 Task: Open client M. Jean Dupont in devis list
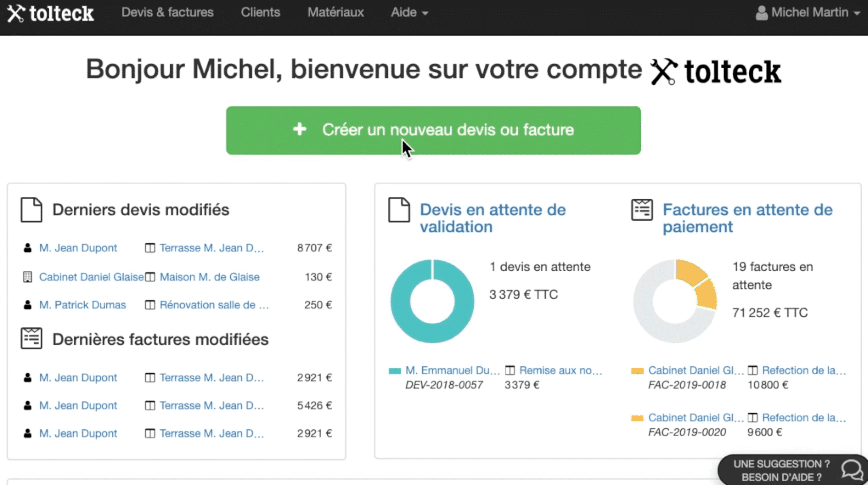(78, 248)
